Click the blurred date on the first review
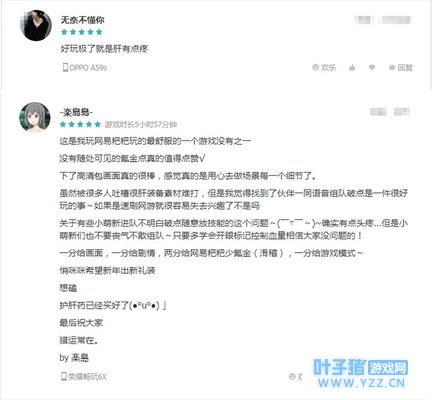Screen dimensions: 432x400 pyautogui.click(x=383, y=20)
